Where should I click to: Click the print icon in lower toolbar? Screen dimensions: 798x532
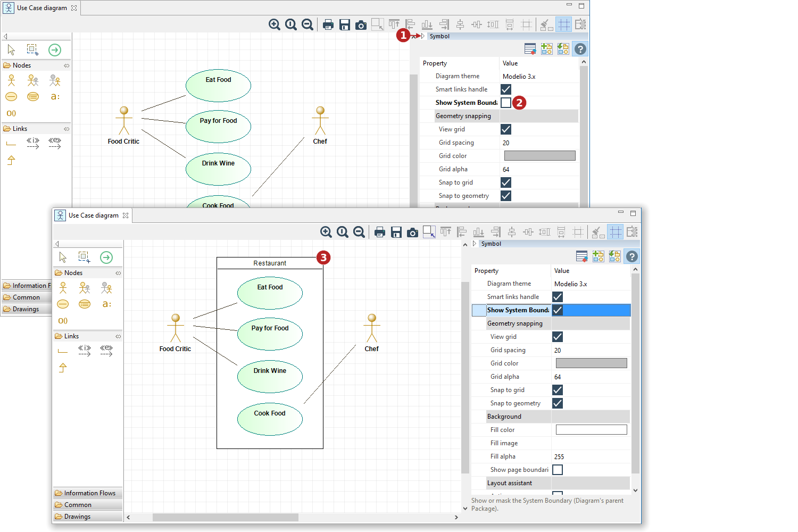[380, 232]
